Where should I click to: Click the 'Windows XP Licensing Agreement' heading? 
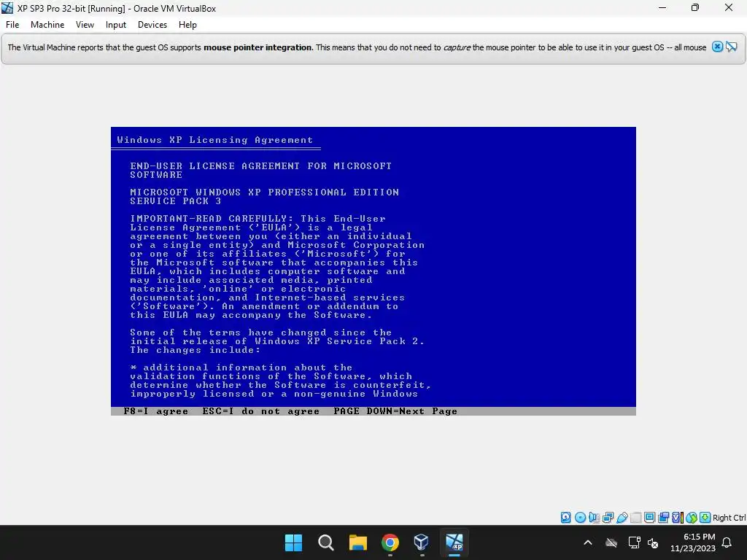[215, 140]
